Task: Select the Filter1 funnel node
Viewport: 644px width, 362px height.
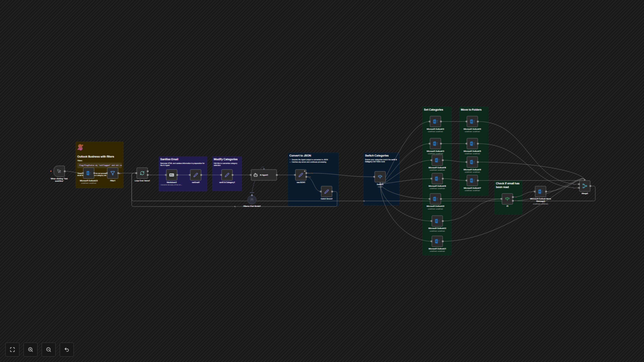Action: pos(113,173)
